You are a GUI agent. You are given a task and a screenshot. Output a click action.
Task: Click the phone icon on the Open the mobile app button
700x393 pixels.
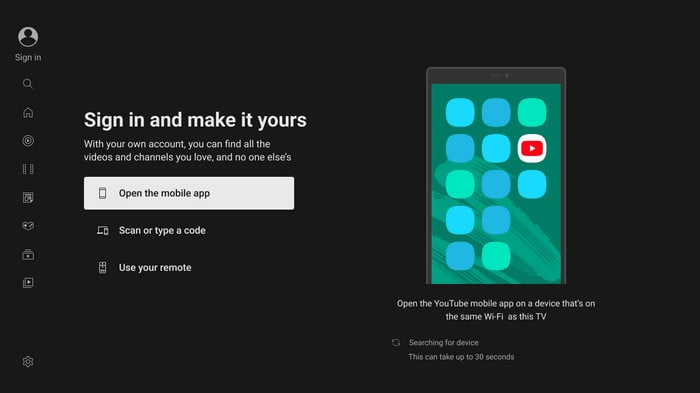(102, 193)
